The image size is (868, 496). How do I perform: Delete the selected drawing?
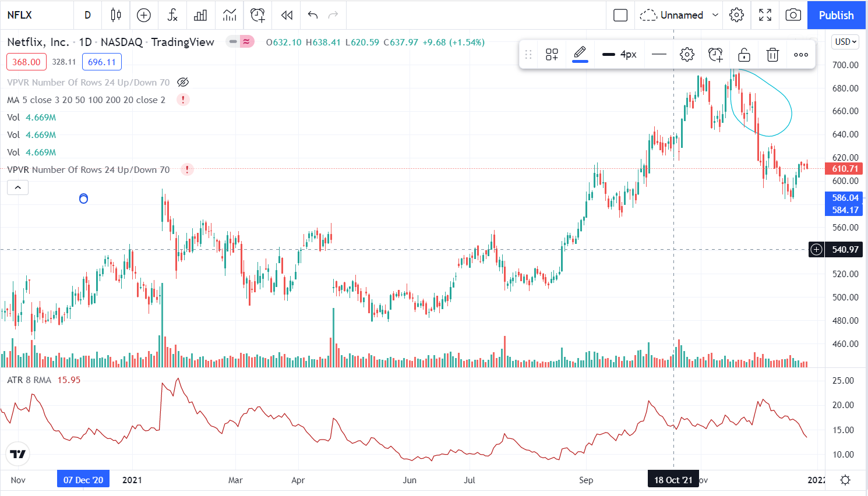pyautogui.click(x=772, y=54)
